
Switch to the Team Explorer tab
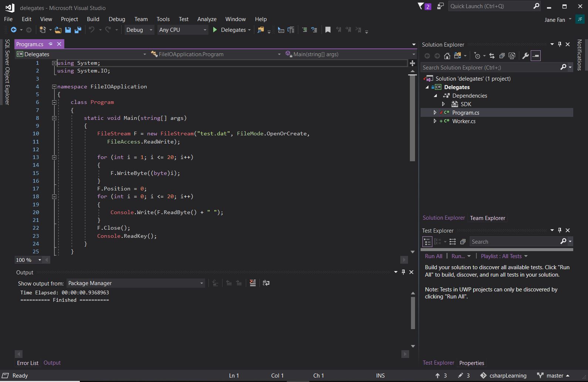tap(487, 218)
